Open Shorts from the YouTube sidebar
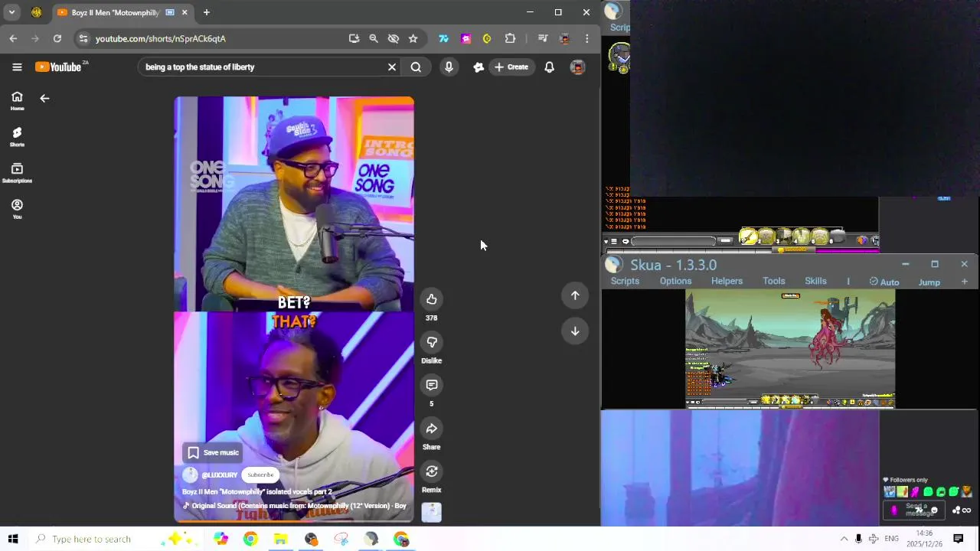This screenshot has width=980, height=551. [x=17, y=136]
